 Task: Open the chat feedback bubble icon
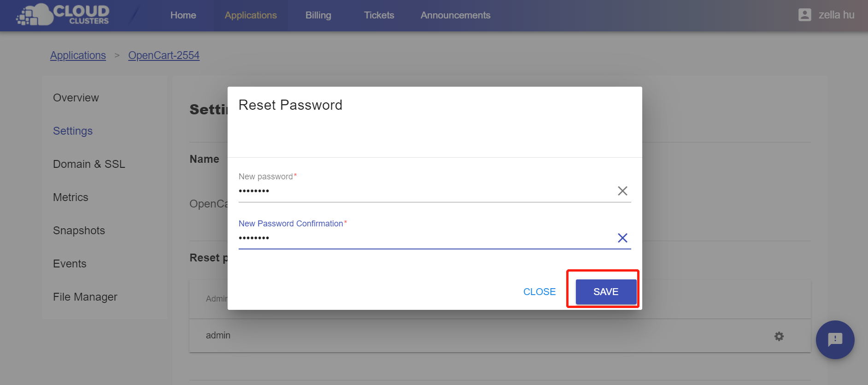tap(834, 340)
